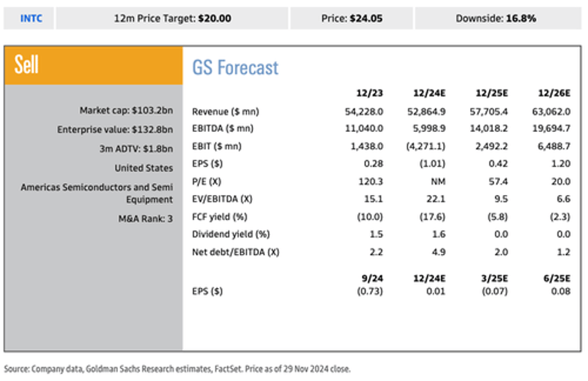The height and width of the screenshot is (381, 588).
Task: Select annual EPS value 0.42
Action: pyautogui.click(x=498, y=164)
